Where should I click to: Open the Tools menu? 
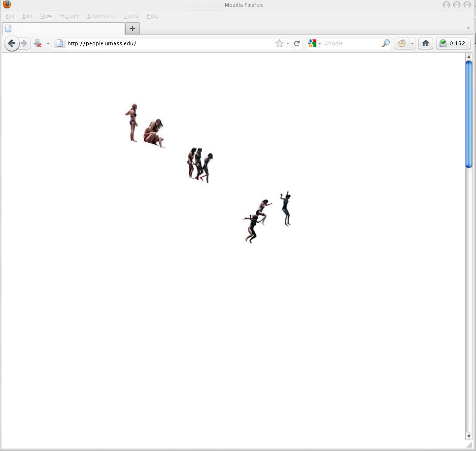tap(131, 16)
